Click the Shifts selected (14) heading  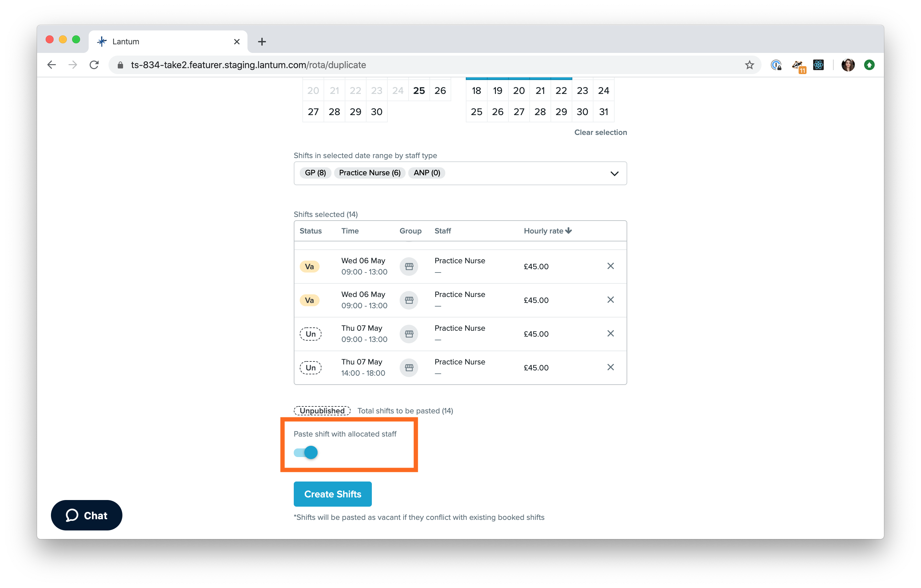pyautogui.click(x=326, y=214)
